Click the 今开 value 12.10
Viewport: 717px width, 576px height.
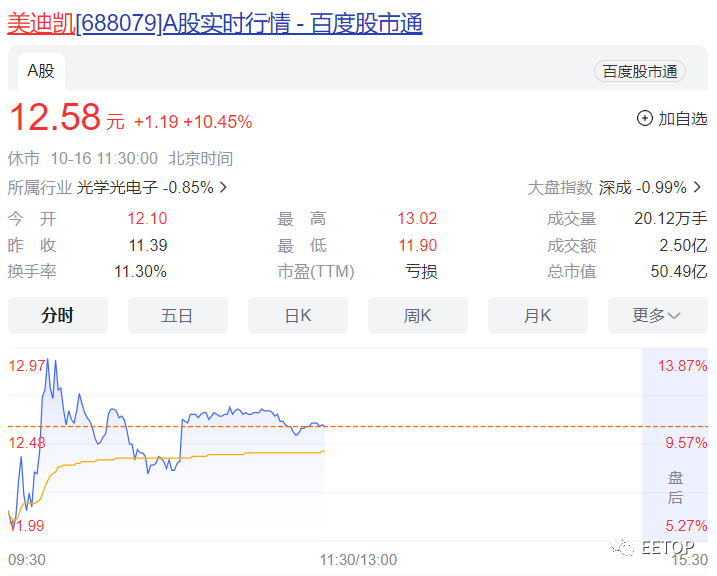[x=147, y=219]
